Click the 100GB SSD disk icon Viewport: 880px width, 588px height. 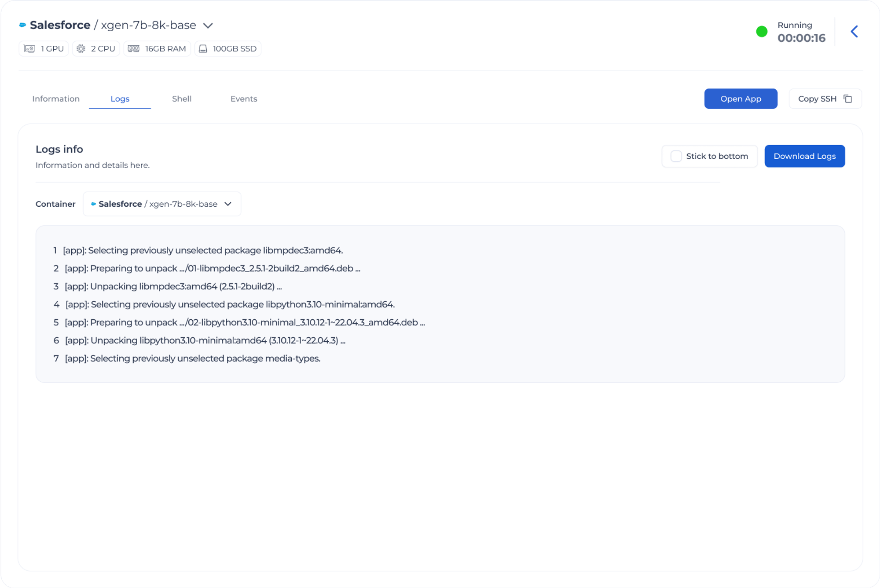pyautogui.click(x=203, y=49)
